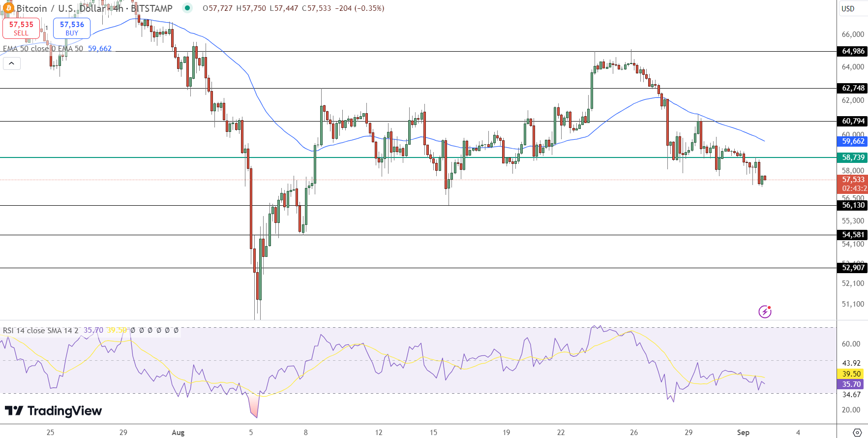Click the 64,986 horizontal line price label

(x=852, y=51)
